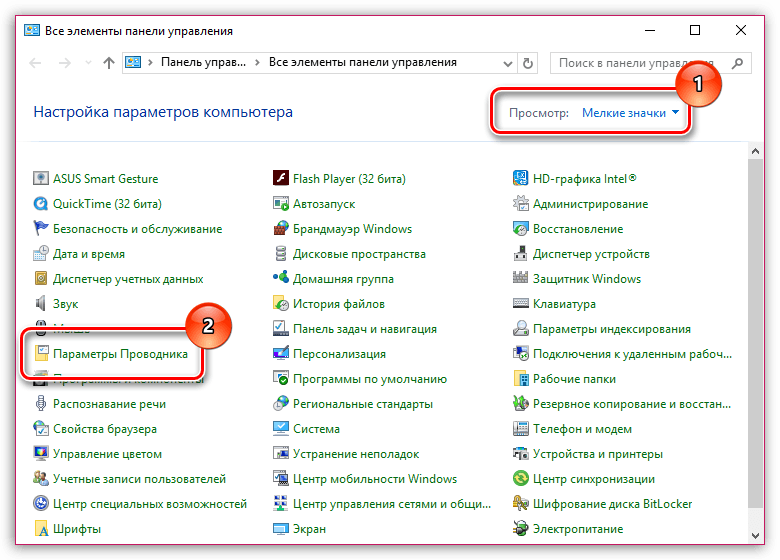The image size is (780, 560).
Task: Expand the chevron after Панель управления breadcrumb
Action: click(x=257, y=62)
